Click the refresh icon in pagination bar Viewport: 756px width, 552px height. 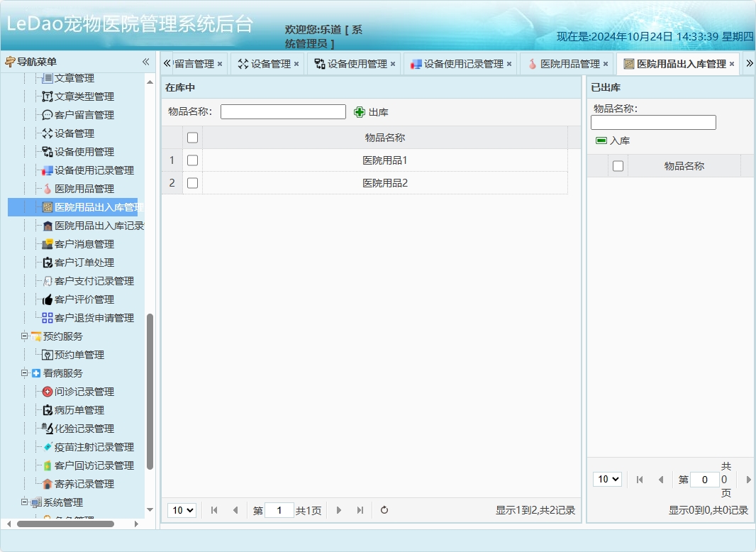[x=384, y=510]
